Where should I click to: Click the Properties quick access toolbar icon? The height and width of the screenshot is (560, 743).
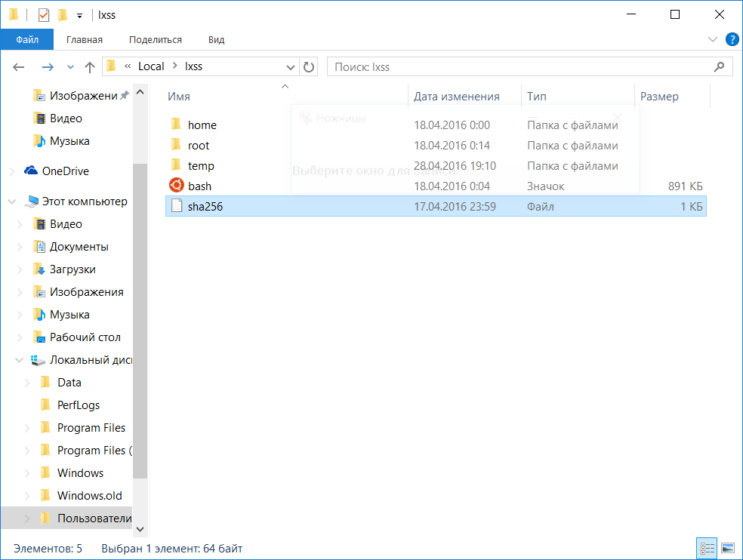pos(44,15)
